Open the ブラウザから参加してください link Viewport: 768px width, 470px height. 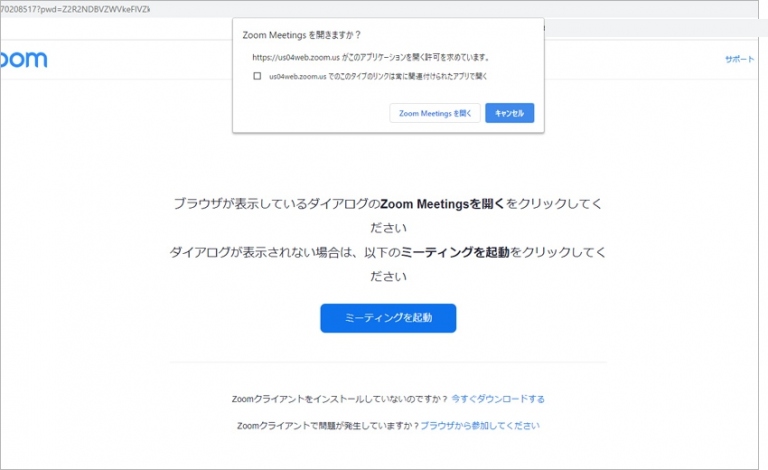480,426
